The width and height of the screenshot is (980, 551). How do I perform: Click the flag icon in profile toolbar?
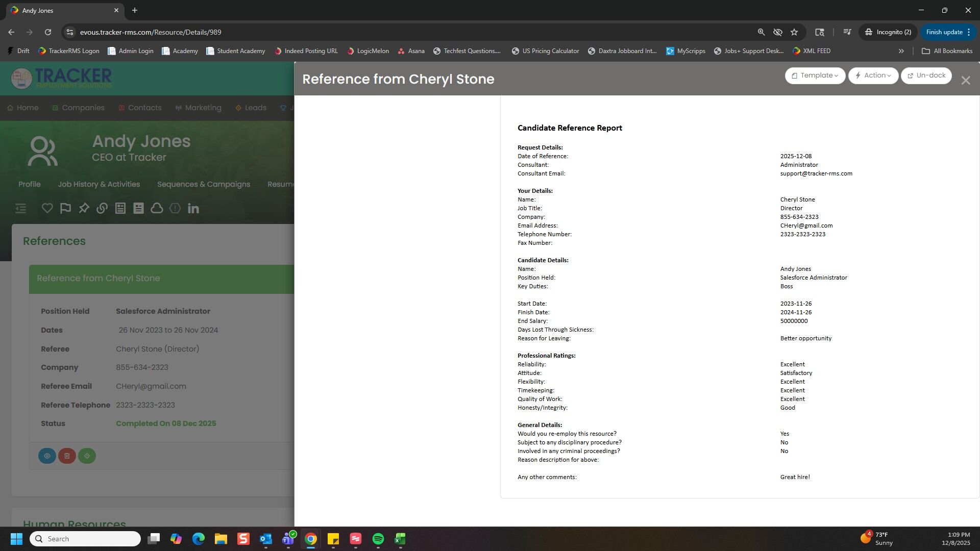tap(65, 208)
